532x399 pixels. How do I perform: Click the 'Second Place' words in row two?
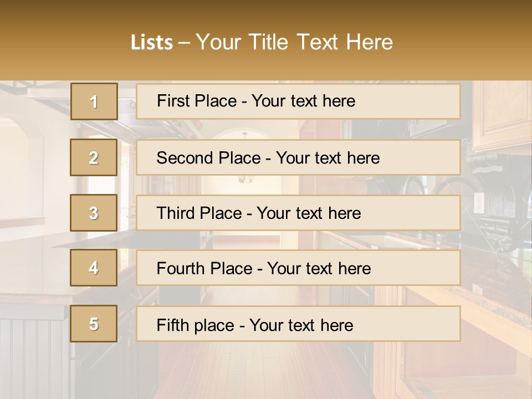point(209,158)
